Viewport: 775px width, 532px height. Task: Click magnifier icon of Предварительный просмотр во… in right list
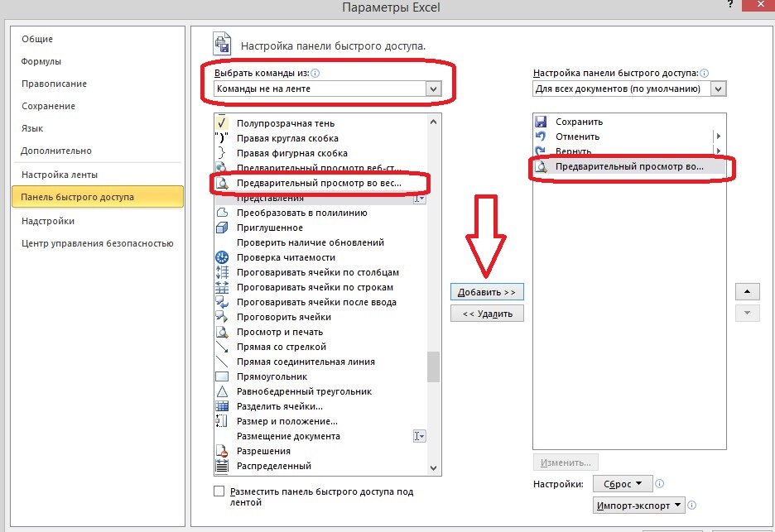(x=542, y=166)
